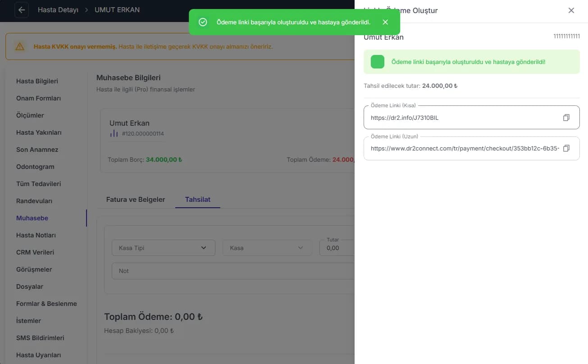Viewport: 588px width, 364px height.
Task: Select Muhasebe in the sidebar
Action: pyautogui.click(x=32, y=218)
